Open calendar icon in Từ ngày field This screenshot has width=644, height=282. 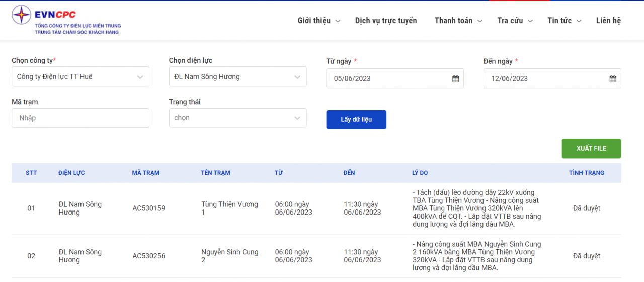click(455, 79)
